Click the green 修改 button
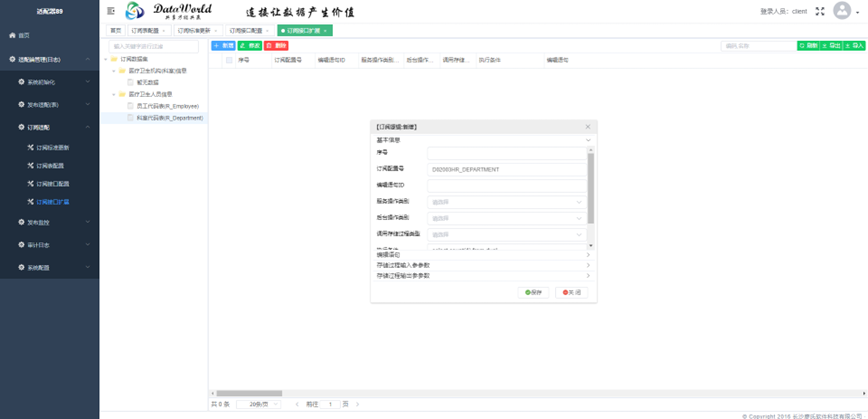This screenshot has width=868, height=419. click(x=250, y=46)
